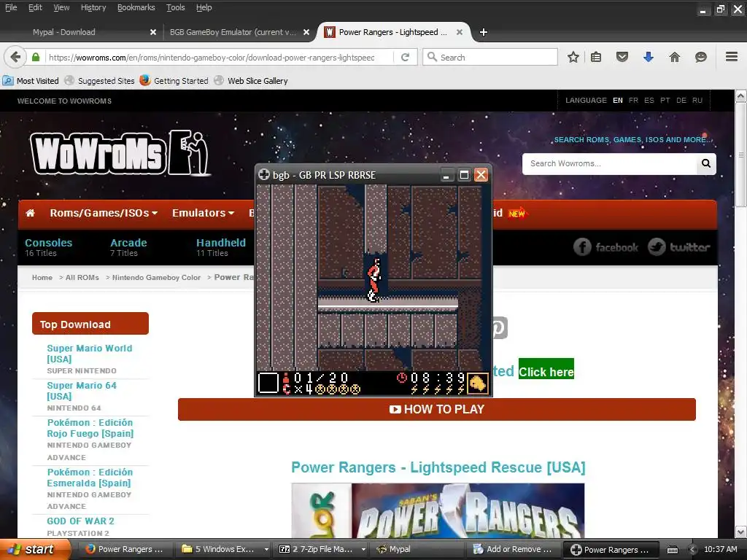Screen dimensions: 747x560
Task: Click the green Click here button
Action: (546, 372)
